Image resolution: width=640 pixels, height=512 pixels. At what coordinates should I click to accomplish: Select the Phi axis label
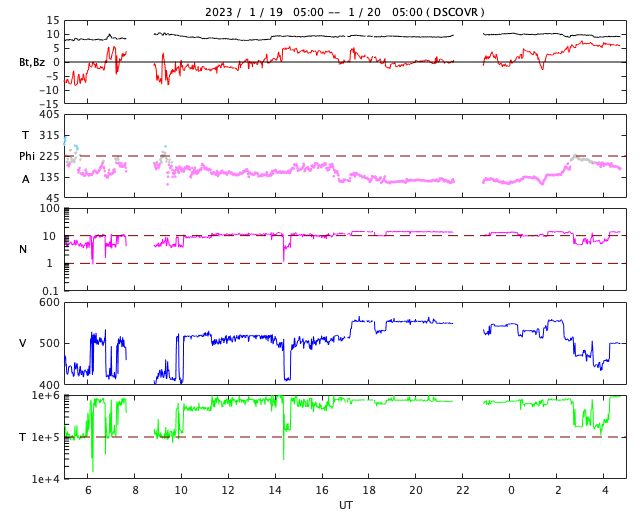[27, 156]
